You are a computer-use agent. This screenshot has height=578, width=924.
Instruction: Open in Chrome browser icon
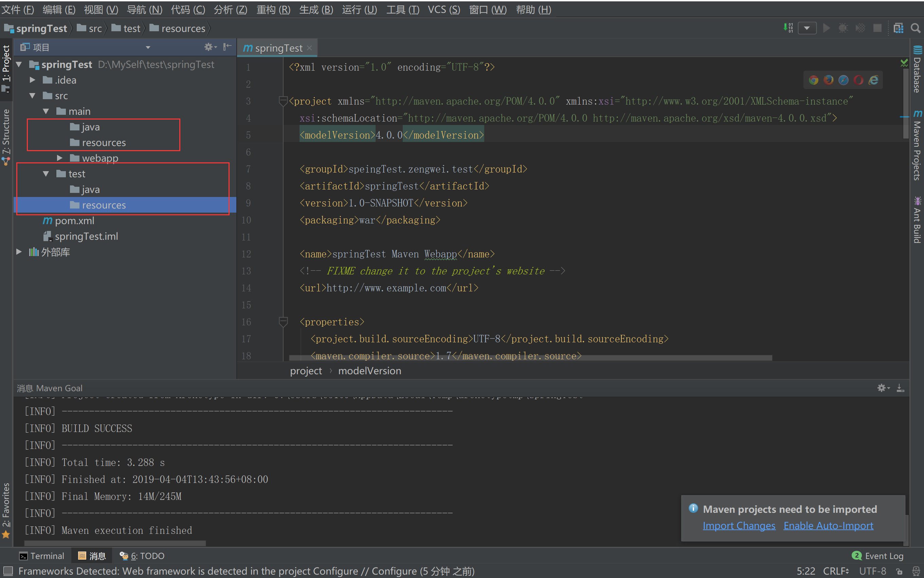click(813, 80)
